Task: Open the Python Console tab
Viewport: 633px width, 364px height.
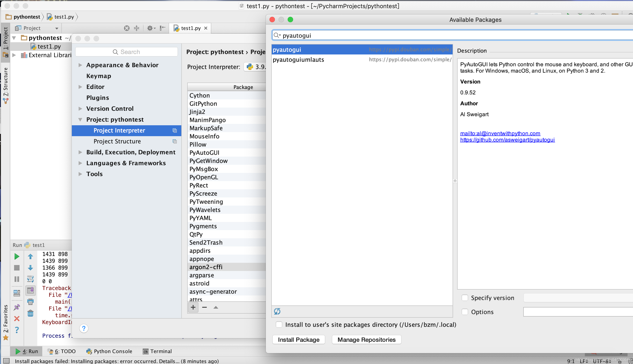Action: click(x=109, y=351)
